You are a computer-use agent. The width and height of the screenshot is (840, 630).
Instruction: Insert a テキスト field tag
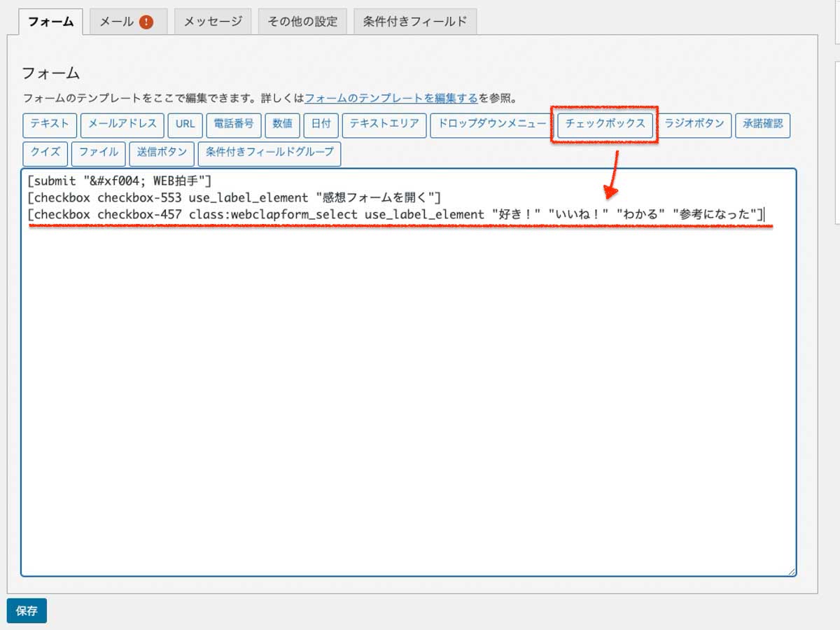tap(50, 125)
